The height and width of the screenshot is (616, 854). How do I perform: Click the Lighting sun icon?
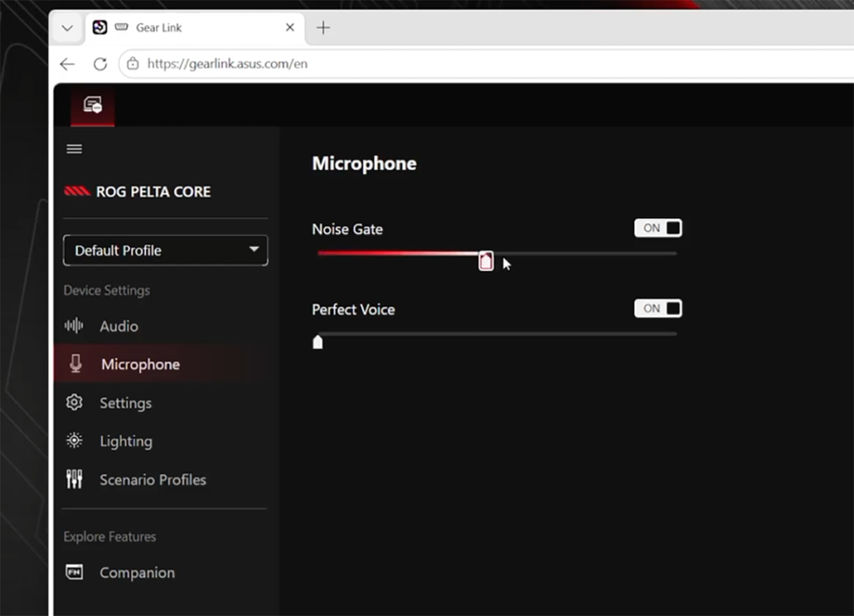74,441
